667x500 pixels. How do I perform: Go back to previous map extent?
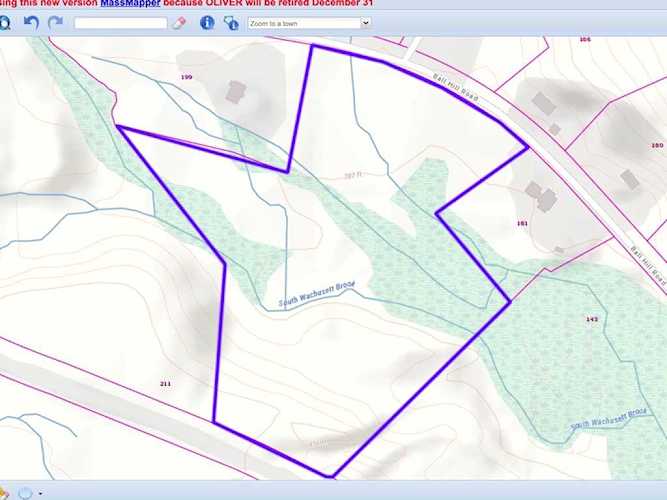pos(31,23)
